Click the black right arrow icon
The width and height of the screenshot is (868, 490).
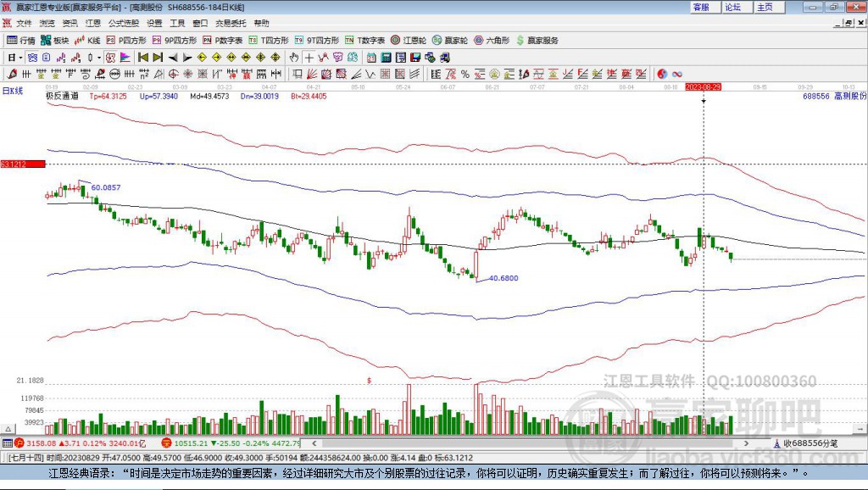click(187, 58)
